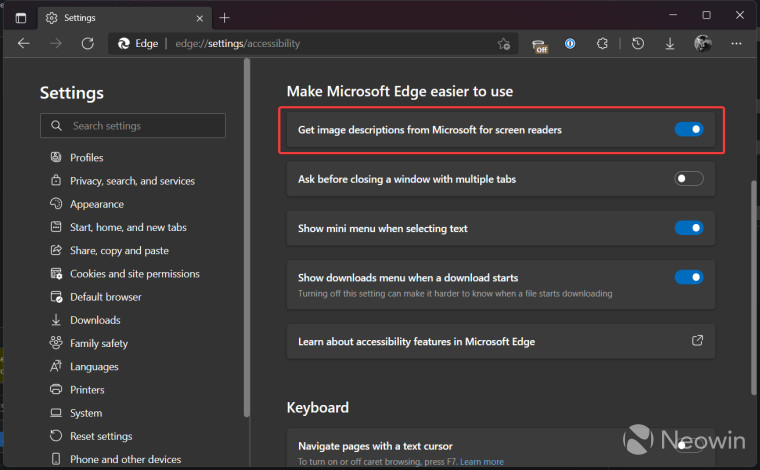Refresh the settings page
760x470 pixels.
pos(88,44)
